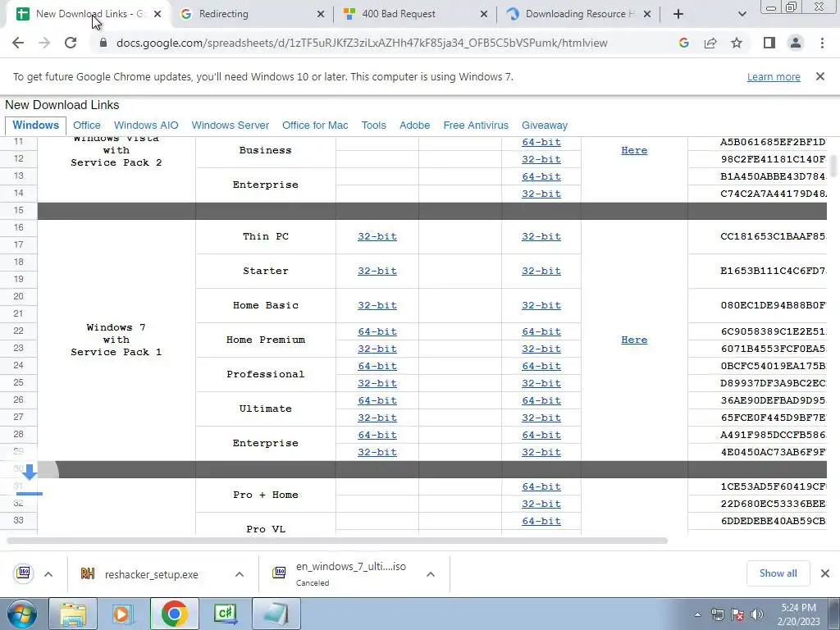Click the Here link for Windows 7
The height and width of the screenshot is (630, 840).
click(x=634, y=340)
